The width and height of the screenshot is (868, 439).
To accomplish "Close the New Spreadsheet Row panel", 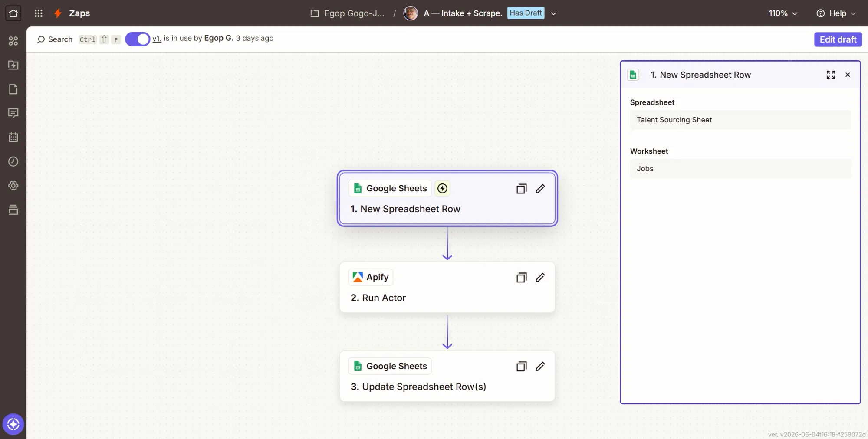I will click(848, 75).
